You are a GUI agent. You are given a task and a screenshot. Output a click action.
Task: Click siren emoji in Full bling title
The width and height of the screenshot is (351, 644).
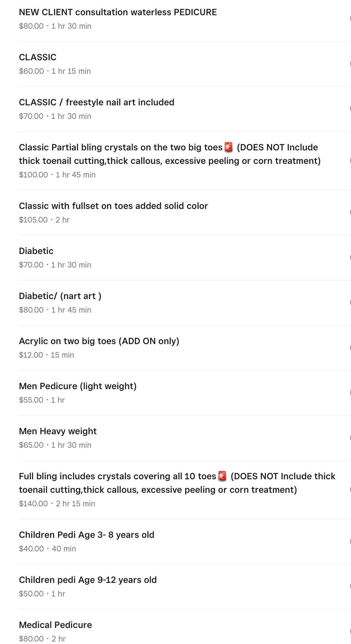point(223,476)
